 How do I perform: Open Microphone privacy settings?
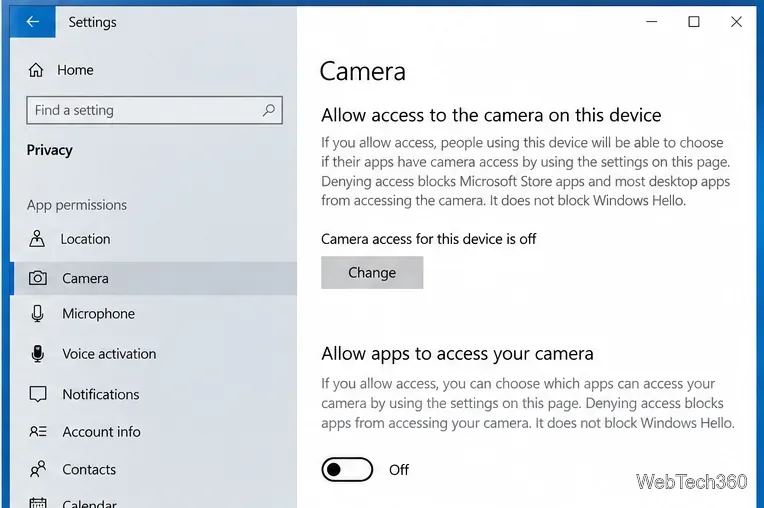[98, 314]
